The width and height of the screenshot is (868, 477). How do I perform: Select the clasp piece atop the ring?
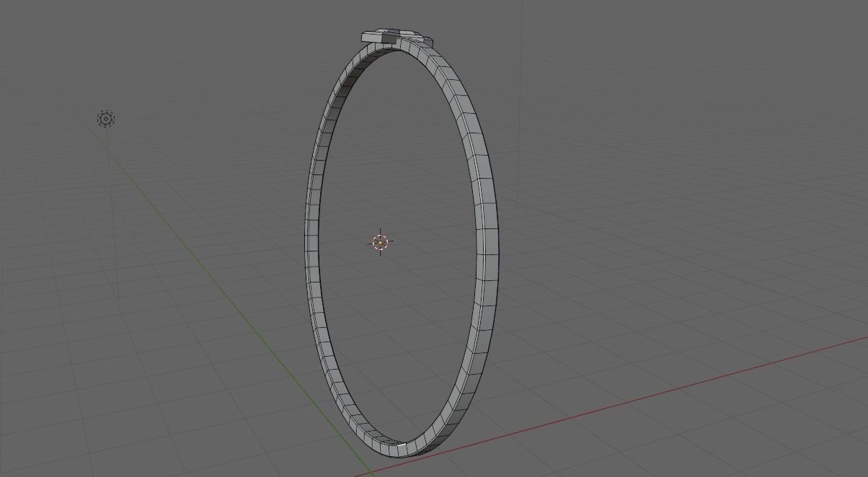pos(396,36)
